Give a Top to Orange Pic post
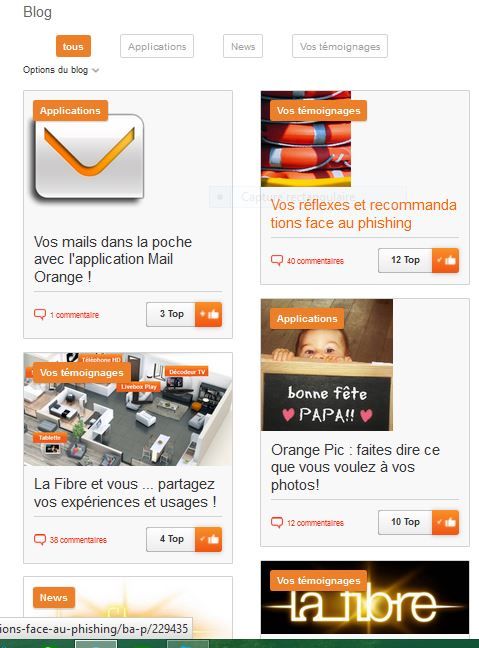This screenshot has width=479, height=648. point(446,522)
